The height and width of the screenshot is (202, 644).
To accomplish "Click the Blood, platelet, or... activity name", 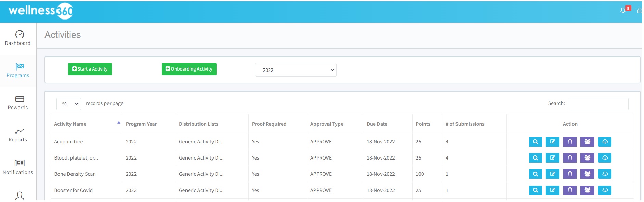I will click(76, 158).
